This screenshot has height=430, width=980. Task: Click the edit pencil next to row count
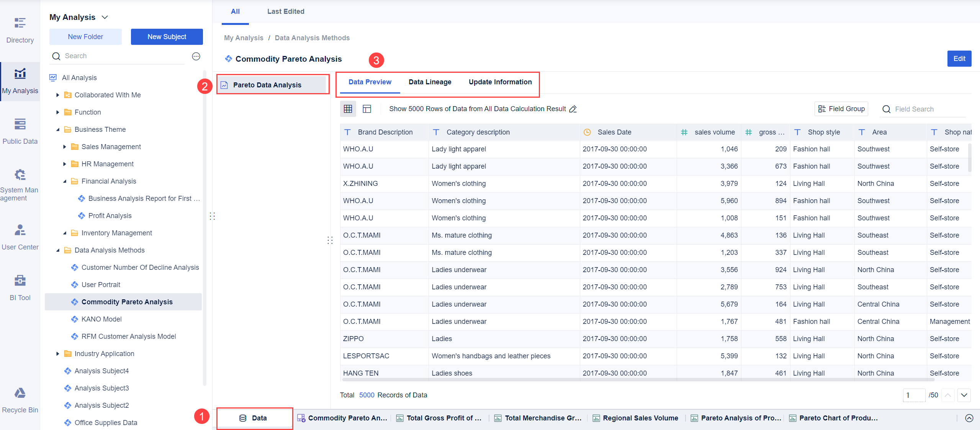coord(573,109)
